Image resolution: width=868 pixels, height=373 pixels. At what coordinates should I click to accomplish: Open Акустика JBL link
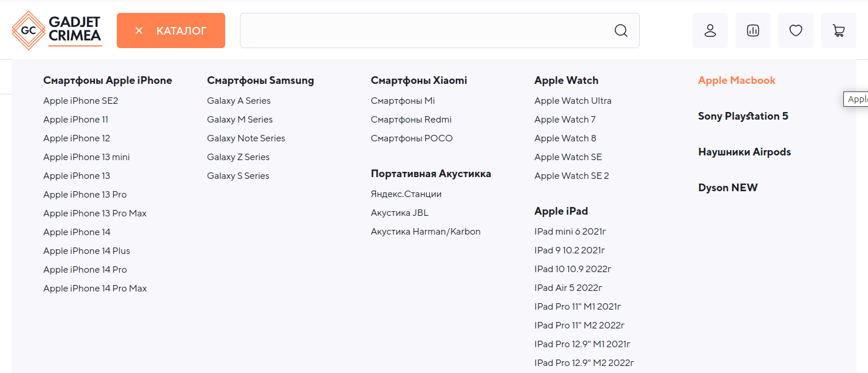pyautogui.click(x=399, y=213)
